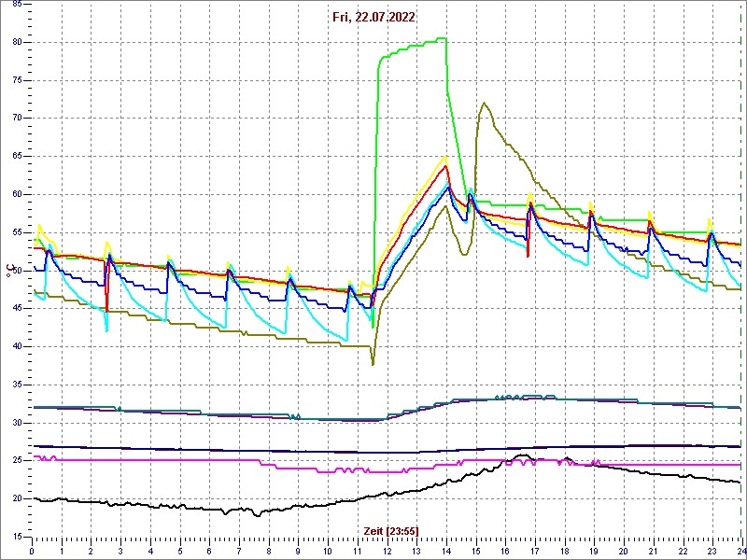Pick hour 24 on the time axis
Screen dimensions: 747x560
click(x=740, y=552)
